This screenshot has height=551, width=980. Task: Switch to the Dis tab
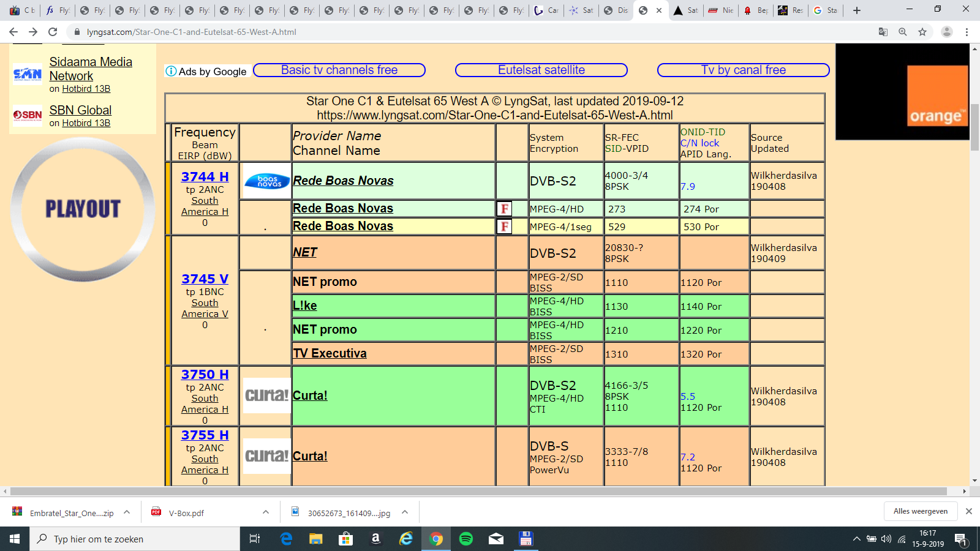coord(616,10)
